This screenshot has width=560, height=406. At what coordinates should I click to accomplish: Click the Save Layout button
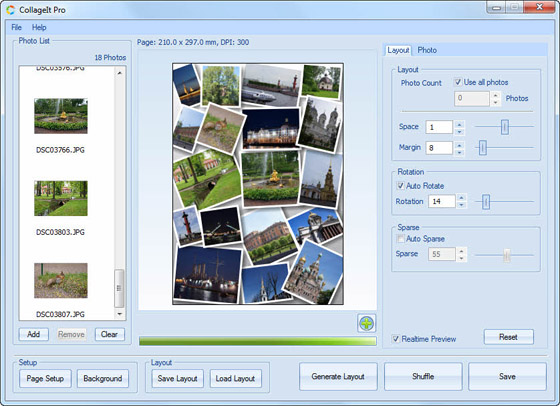tap(178, 378)
